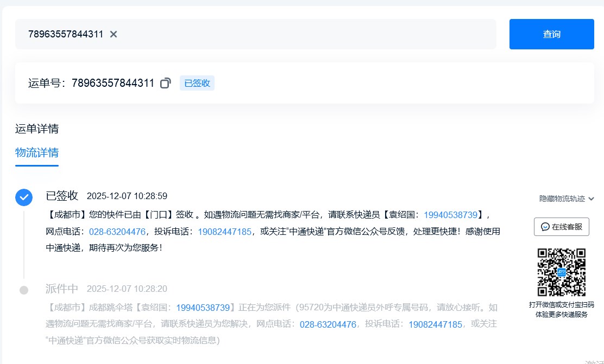
Task: Click outlet phone 028-63204476 in 已签收 entry
Action: pos(117,232)
